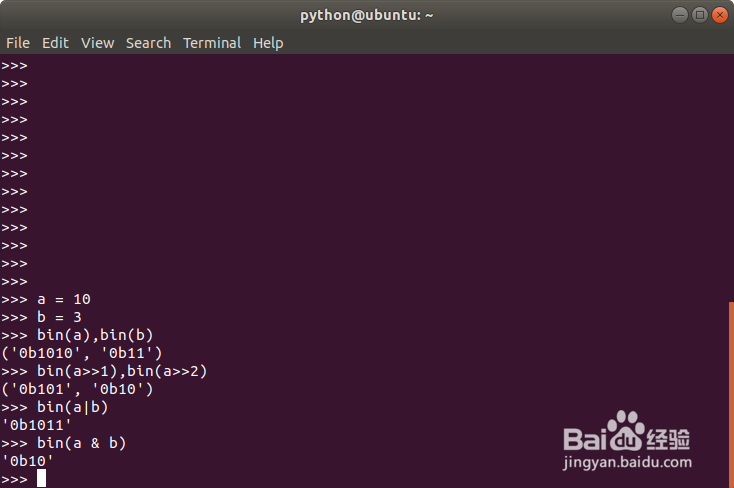Maximize the terminal window
Screen dimensions: 734x488
pos(699,14)
